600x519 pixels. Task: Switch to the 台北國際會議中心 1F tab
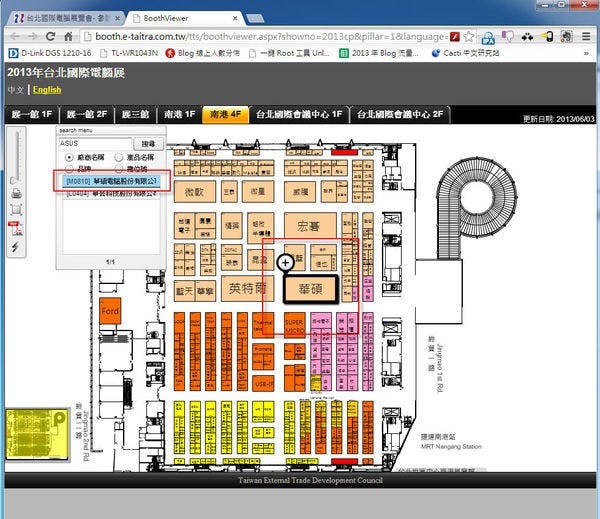point(299,114)
